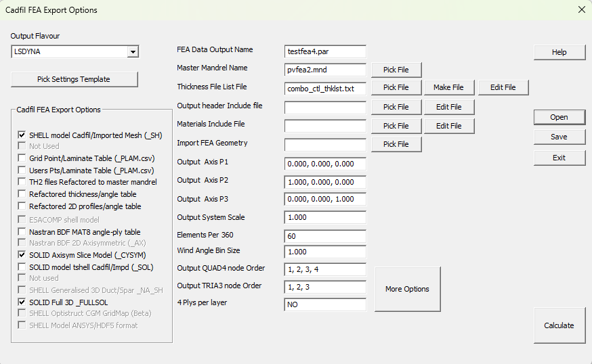The image size is (592, 364).
Task: Enable Grid Point/Laminate Table (_PLAM.csv)
Action: coord(22,158)
